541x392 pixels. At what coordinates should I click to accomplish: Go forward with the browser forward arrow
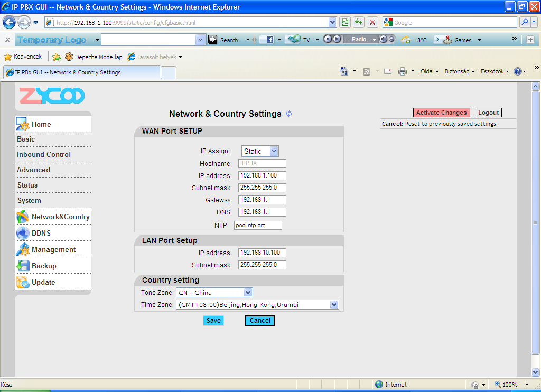(x=23, y=23)
